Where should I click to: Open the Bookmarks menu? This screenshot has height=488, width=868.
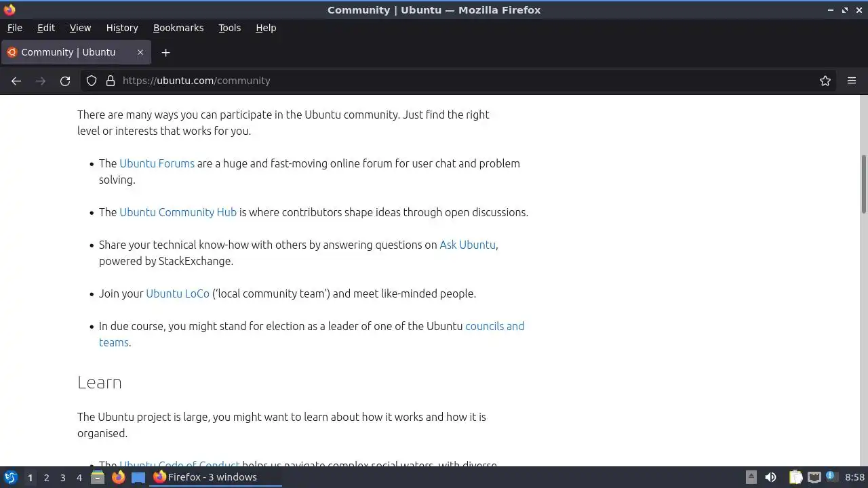pos(178,28)
